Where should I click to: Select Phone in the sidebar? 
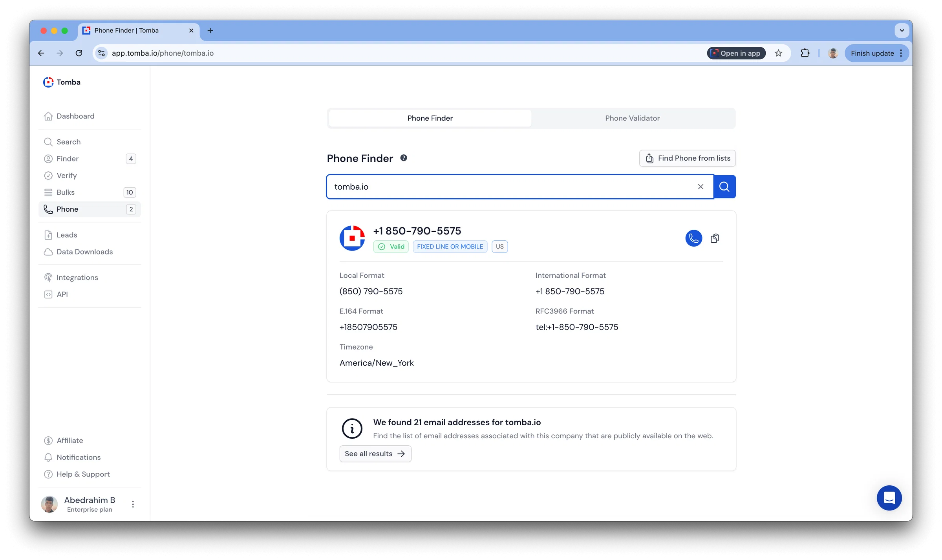(90, 209)
